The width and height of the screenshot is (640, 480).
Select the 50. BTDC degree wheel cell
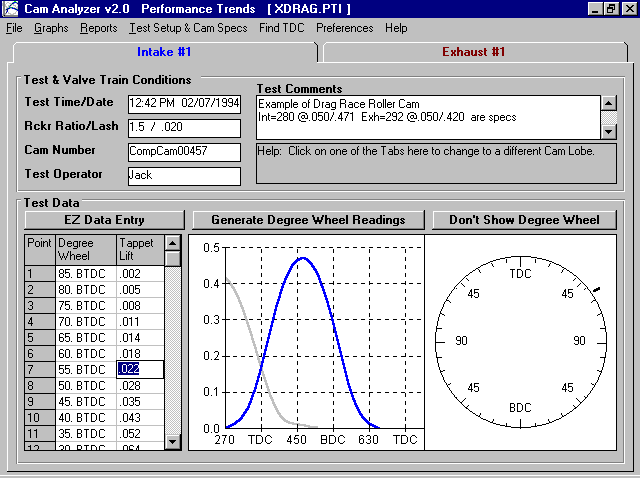tap(86, 386)
